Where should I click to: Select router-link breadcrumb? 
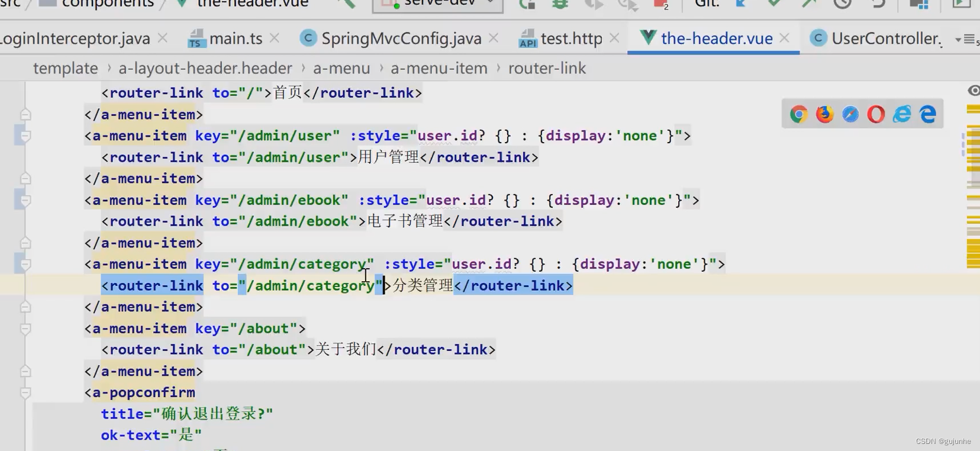tap(547, 69)
